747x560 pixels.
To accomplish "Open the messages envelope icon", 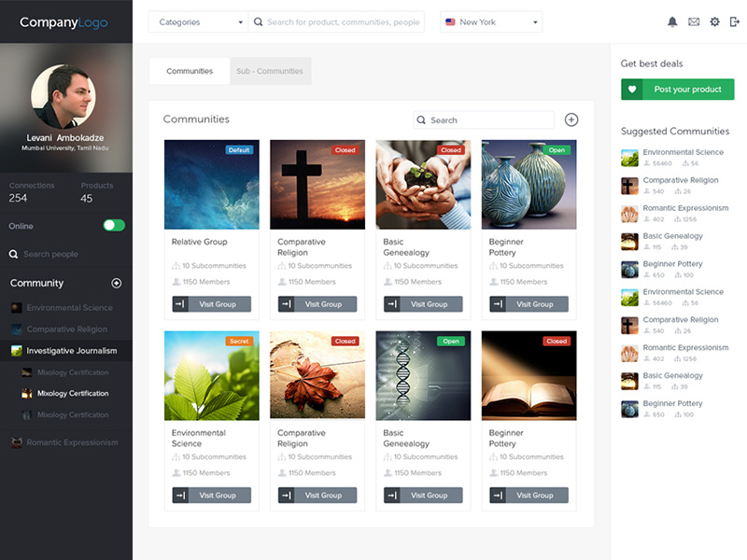I will click(x=693, y=21).
